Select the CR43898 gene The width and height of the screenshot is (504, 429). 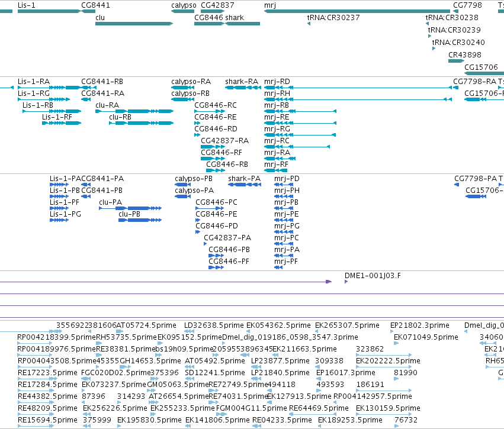click(x=456, y=61)
